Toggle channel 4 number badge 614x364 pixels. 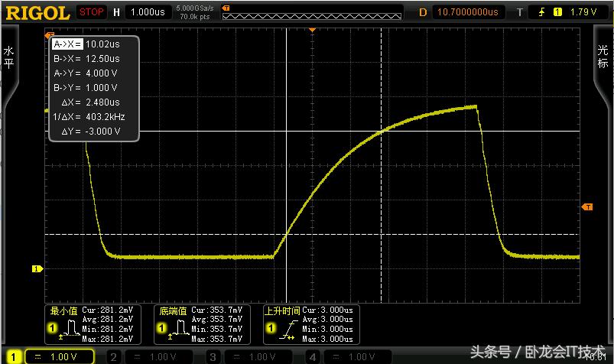point(313,357)
